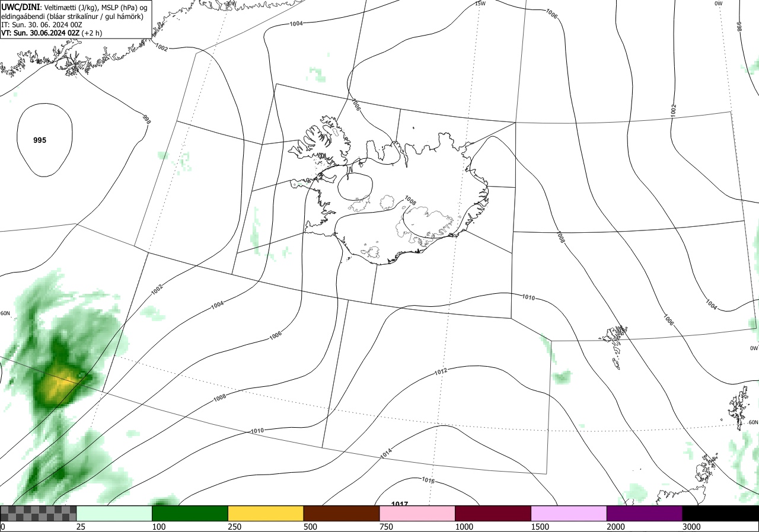Pick the dark maroon 1000–1500 legend swatch
The width and height of the screenshot is (759, 532).
point(493,513)
